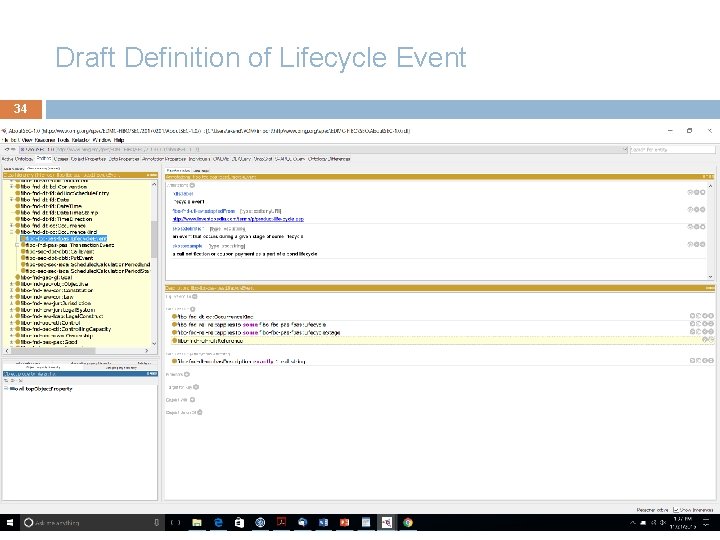Viewport: 720px width, 540px height.
Task: Expand the Date tree node
Action: click(11, 200)
